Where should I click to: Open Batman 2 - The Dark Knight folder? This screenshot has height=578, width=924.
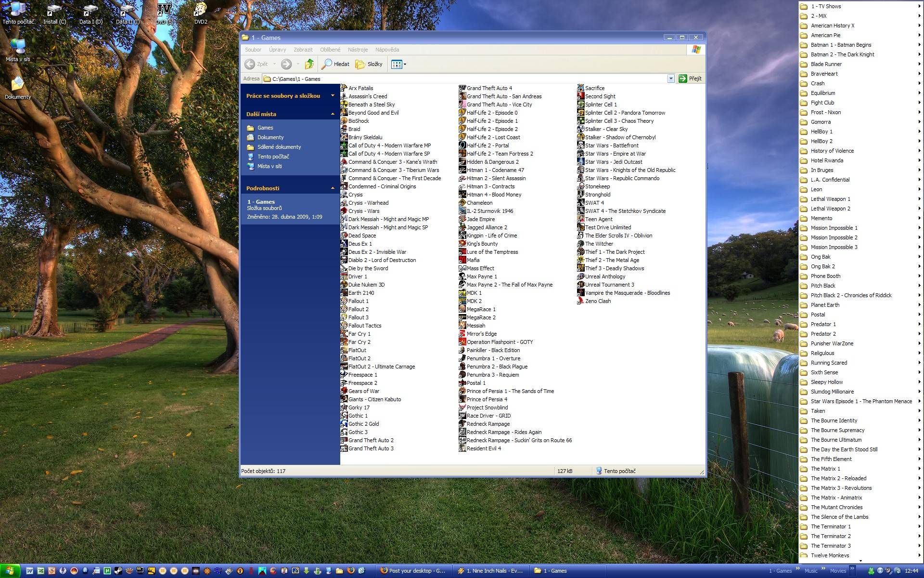click(x=860, y=54)
